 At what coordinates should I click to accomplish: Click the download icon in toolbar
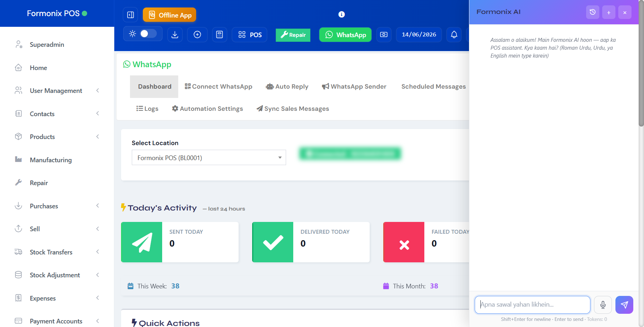[175, 35]
